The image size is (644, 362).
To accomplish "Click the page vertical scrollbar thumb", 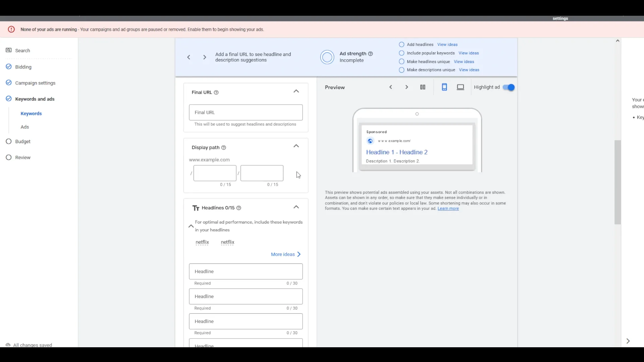I will tap(618, 182).
